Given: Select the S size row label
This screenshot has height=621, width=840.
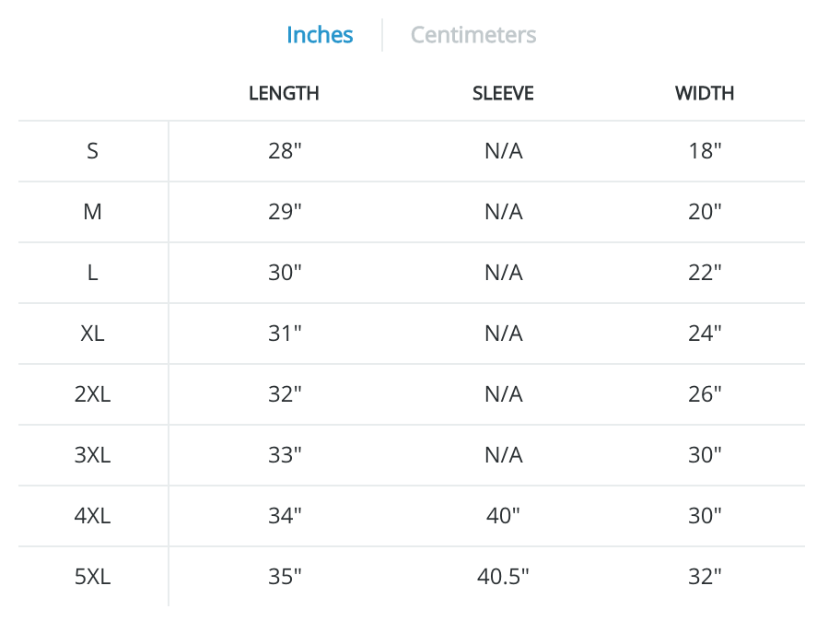Looking at the screenshot, I should tap(93, 151).
